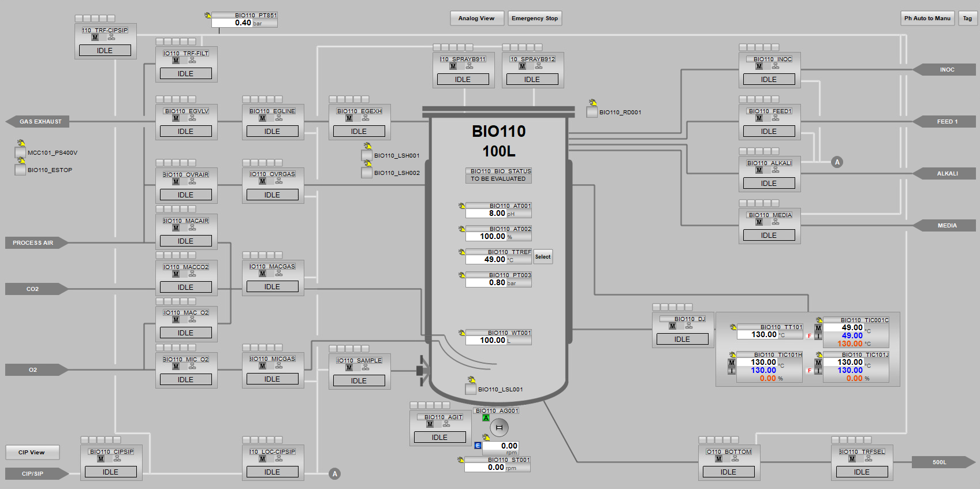Screen dimensions: 980x489
Task: Click the MCC101_PS400V status box
Action: click(x=20, y=152)
